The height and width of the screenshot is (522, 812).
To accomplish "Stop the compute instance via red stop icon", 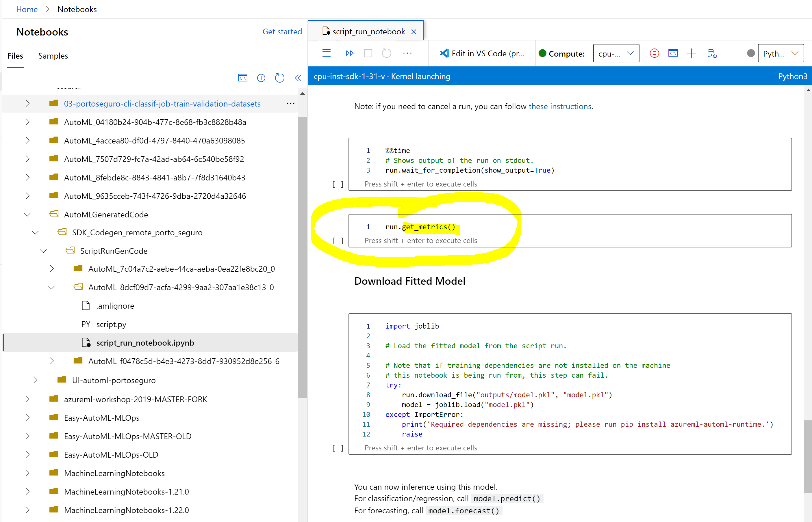I will point(654,53).
